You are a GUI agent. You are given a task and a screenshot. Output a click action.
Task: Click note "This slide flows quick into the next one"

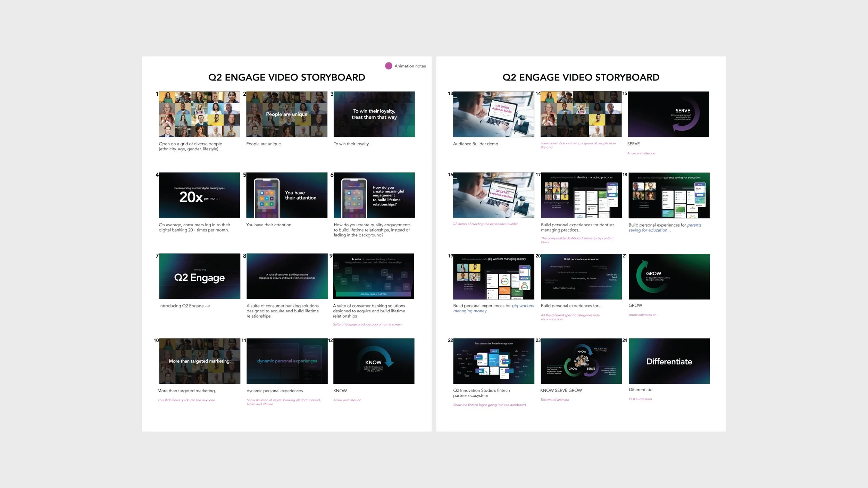pos(186,400)
